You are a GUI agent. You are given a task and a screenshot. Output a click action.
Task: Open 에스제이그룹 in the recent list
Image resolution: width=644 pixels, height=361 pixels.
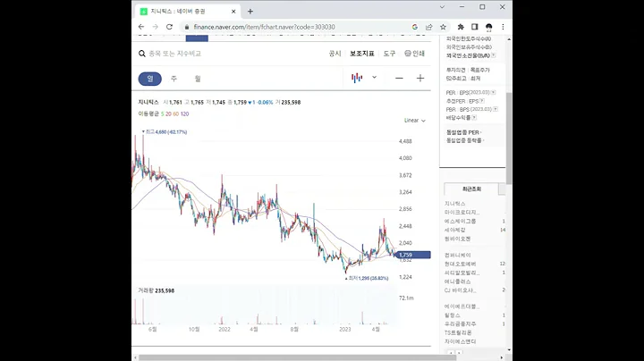click(460, 221)
